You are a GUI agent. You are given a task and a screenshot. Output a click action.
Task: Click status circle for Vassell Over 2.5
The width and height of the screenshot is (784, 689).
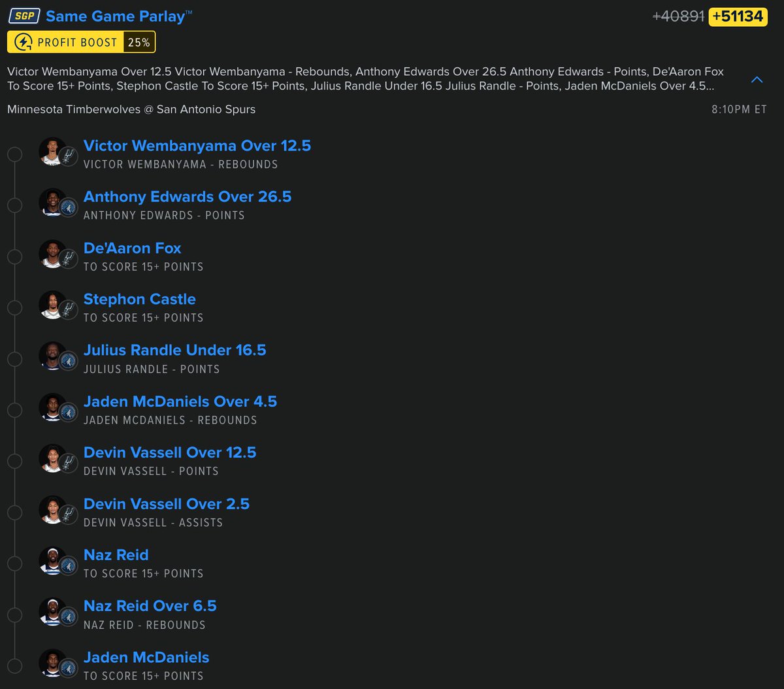click(14, 513)
